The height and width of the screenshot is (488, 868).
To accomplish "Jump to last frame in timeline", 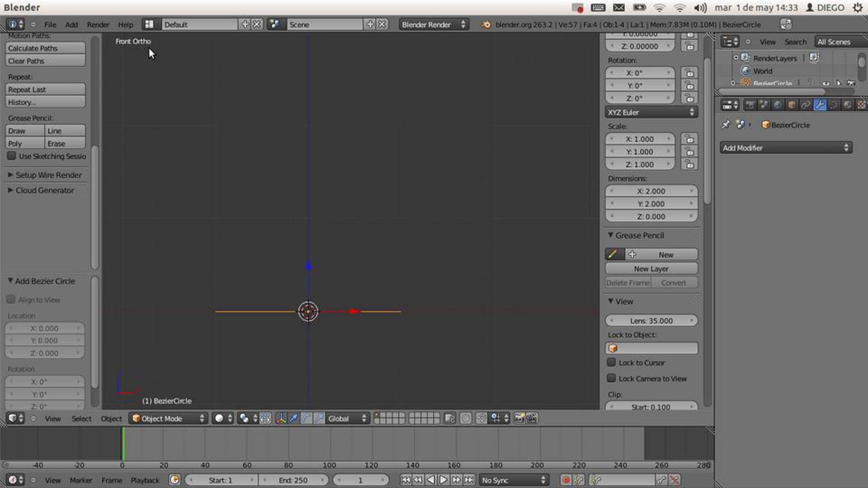I will click(x=469, y=480).
